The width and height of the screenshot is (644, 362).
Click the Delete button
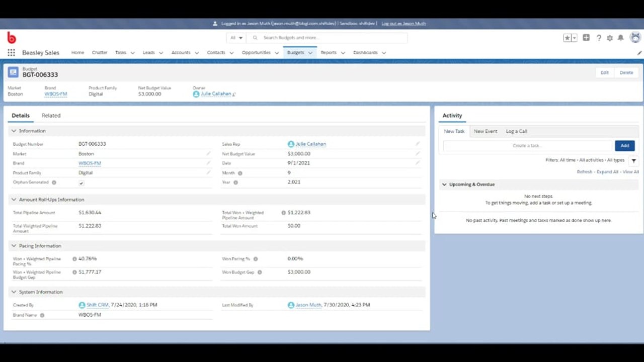coord(626,72)
